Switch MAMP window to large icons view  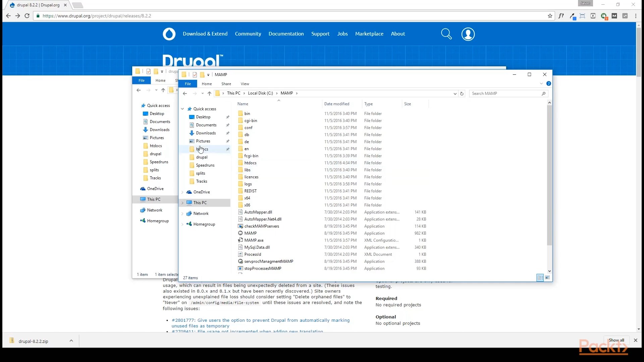[x=547, y=278]
